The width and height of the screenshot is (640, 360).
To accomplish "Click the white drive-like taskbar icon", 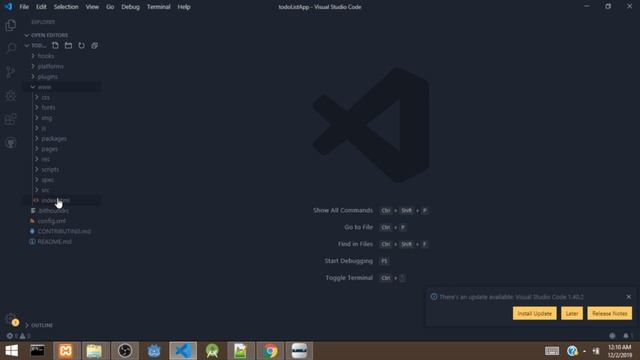I will 299,351.
